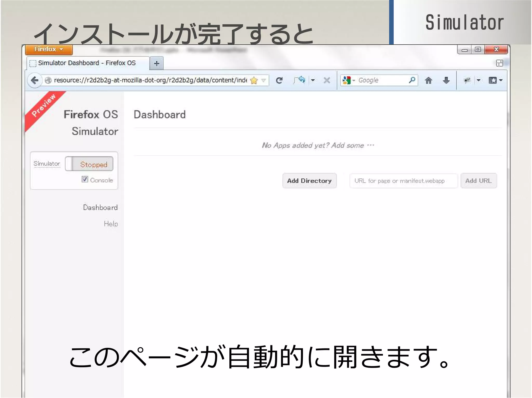Open dropdown beside the add-on bug icon
Viewport: 532px width, 398px height.
(x=478, y=80)
